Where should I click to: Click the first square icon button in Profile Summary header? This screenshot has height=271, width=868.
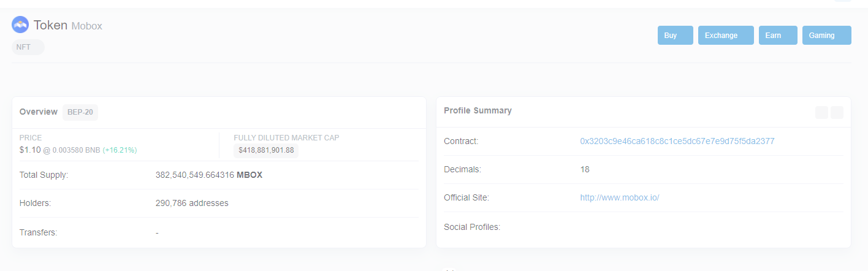click(821, 112)
